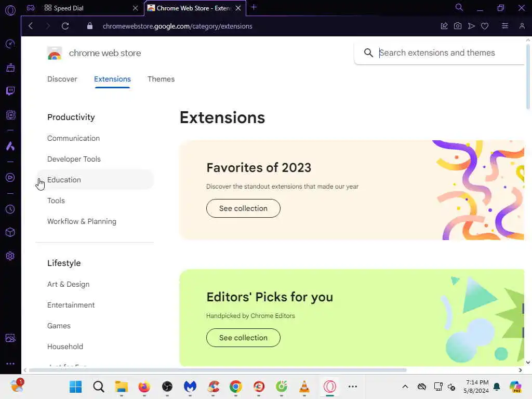Open Aria AI icon in sidebar

point(10,146)
